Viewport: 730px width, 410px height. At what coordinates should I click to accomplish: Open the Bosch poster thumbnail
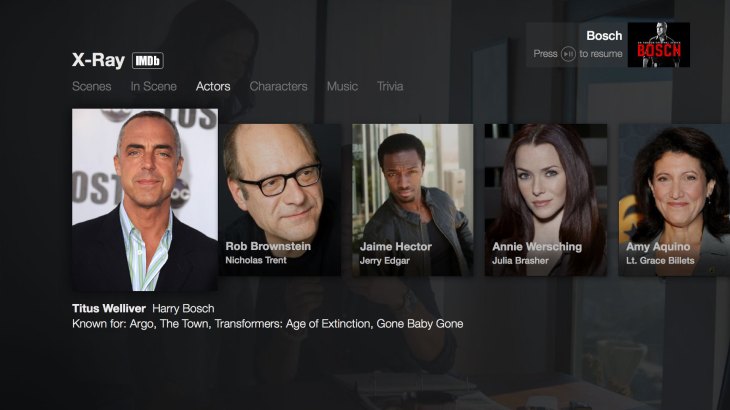click(659, 45)
